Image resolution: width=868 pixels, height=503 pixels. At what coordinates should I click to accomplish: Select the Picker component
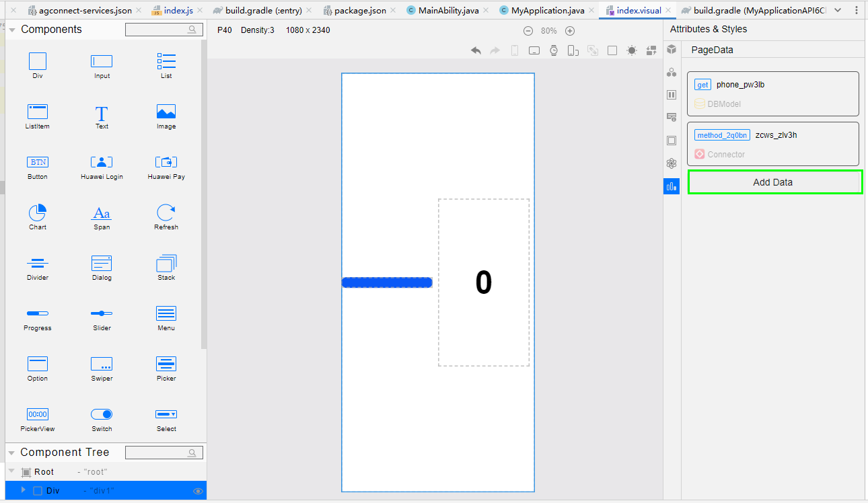click(x=166, y=369)
